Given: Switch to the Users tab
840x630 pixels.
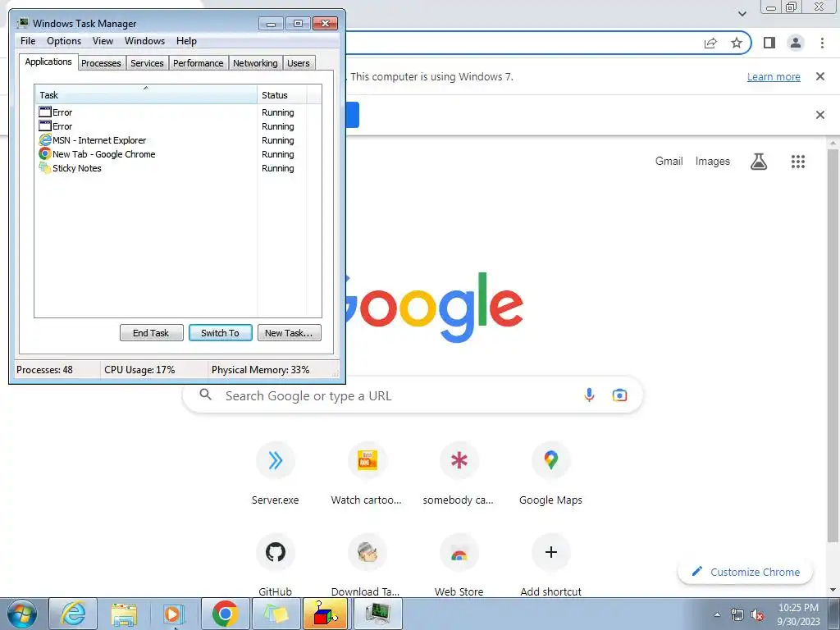Looking at the screenshot, I should click(299, 63).
